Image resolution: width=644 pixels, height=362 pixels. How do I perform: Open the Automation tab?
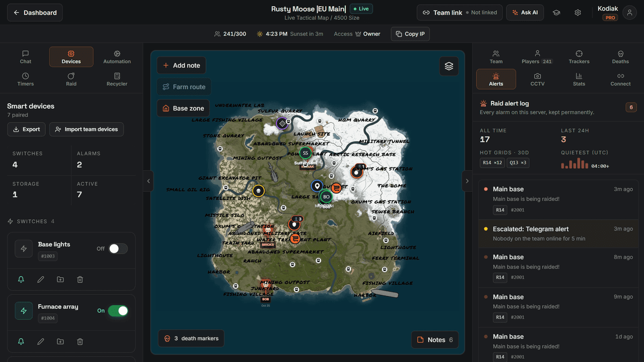tap(117, 57)
